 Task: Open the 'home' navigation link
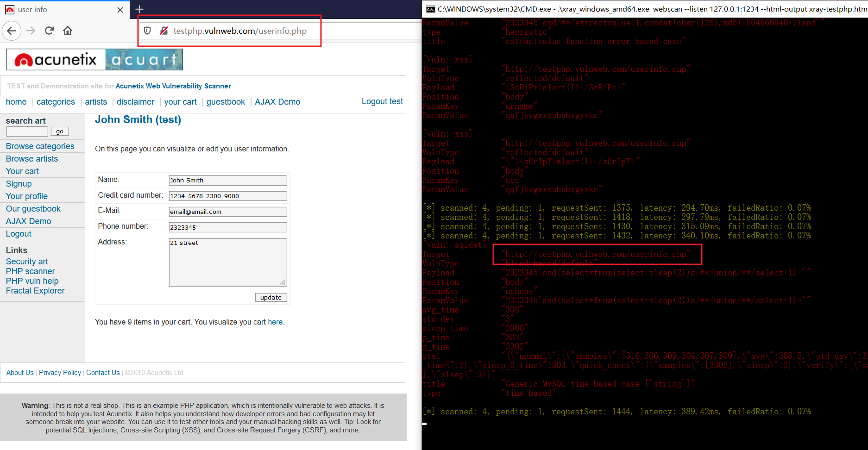[16, 102]
